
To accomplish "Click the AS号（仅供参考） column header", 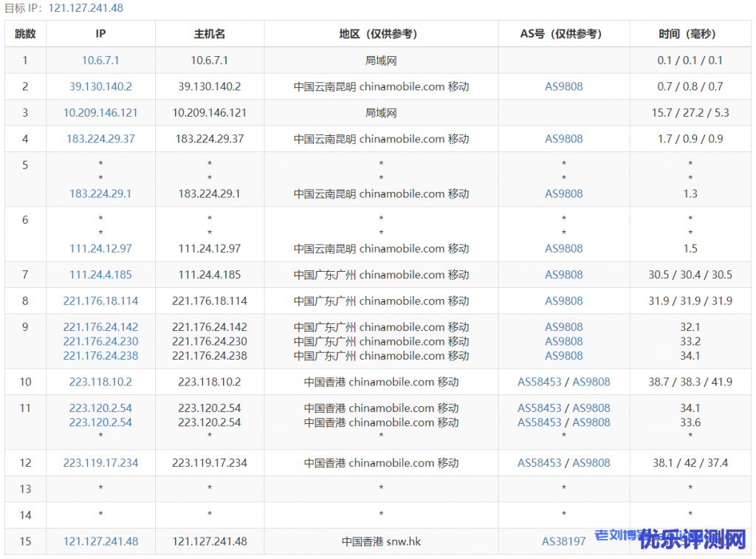I will pyautogui.click(x=563, y=34).
